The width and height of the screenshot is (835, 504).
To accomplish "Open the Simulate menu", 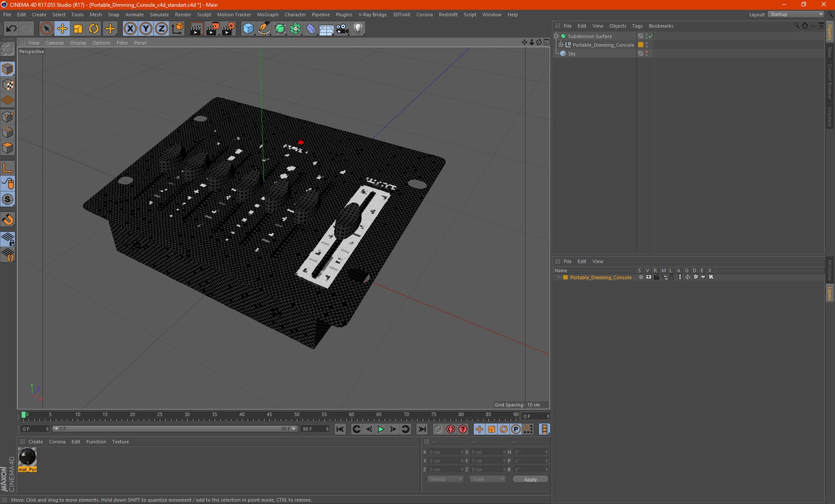I will click(x=159, y=14).
